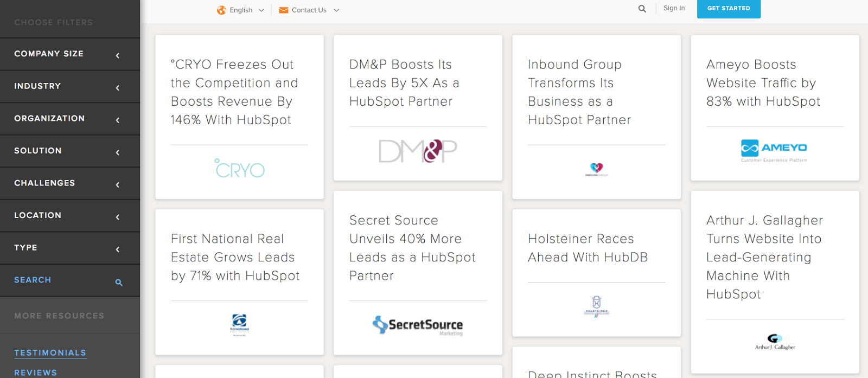Viewport: 868px width, 378px height.
Task: Click the Contact Us envelope icon
Action: pyautogui.click(x=283, y=10)
